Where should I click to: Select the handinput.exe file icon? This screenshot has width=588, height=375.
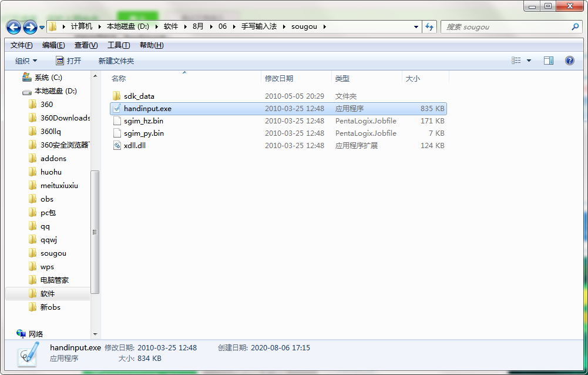(x=117, y=109)
